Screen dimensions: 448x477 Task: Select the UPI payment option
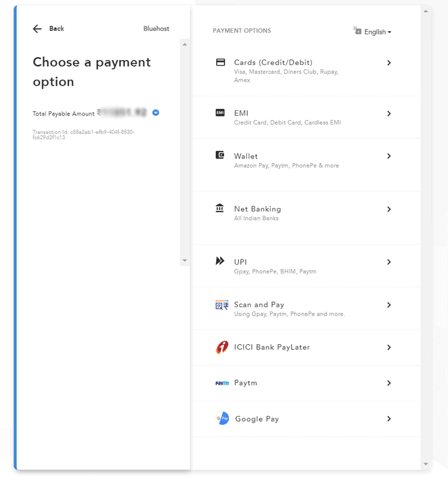(306, 266)
